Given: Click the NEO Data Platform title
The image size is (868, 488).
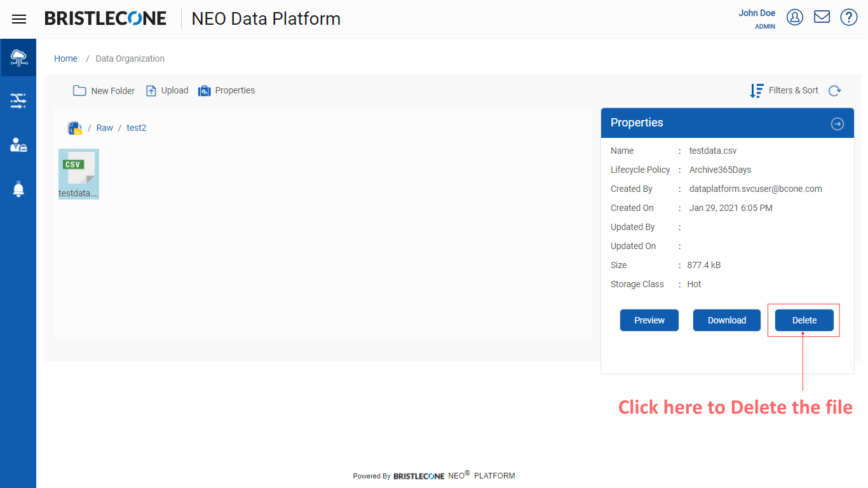Looking at the screenshot, I should click(x=266, y=19).
